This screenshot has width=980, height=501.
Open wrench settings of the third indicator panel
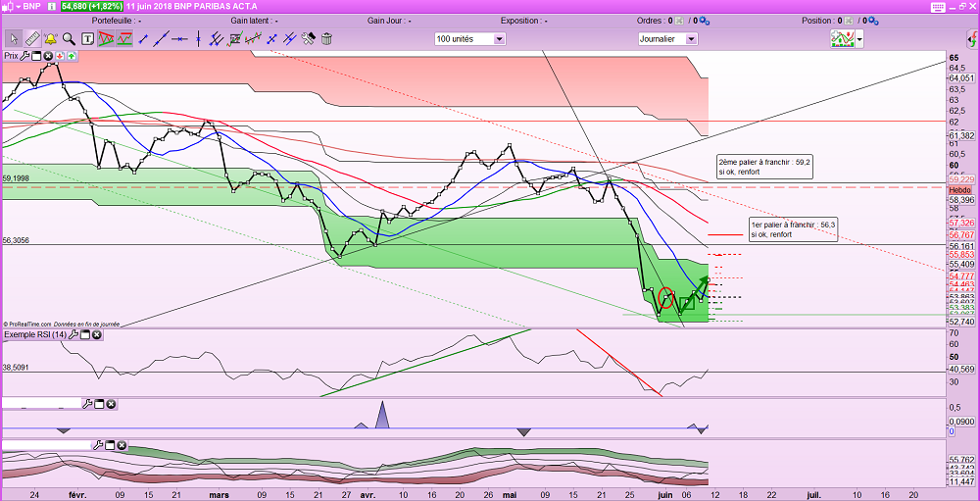pyautogui.click(x=87, y=404)
